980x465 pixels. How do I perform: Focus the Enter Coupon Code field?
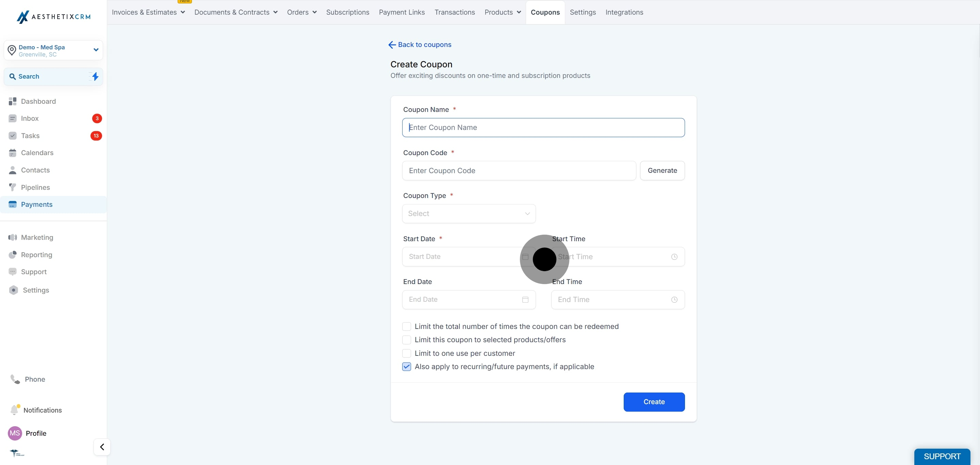(519, 171)
